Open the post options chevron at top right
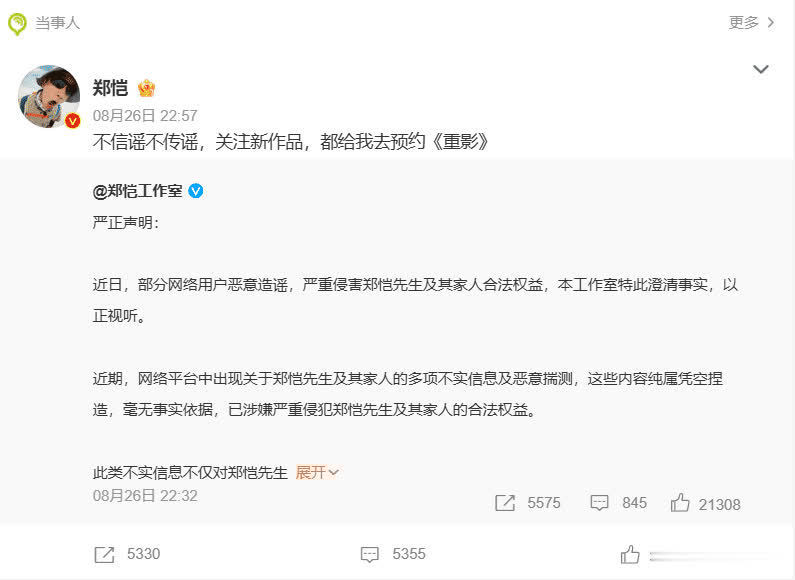This screenshot has width=795, height=580. 761,69
